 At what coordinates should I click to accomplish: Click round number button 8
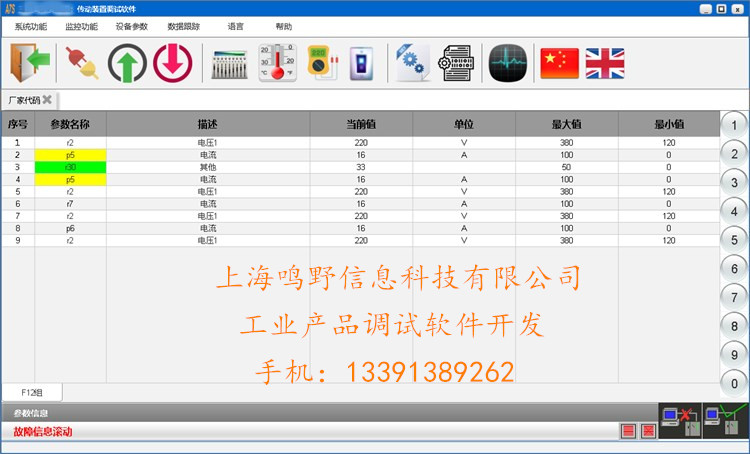pos(734,326)
